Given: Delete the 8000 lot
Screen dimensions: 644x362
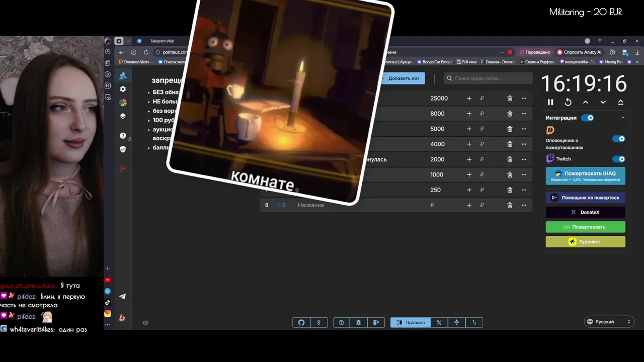Looking at the screenshot, I should click(x=510, y=114).
